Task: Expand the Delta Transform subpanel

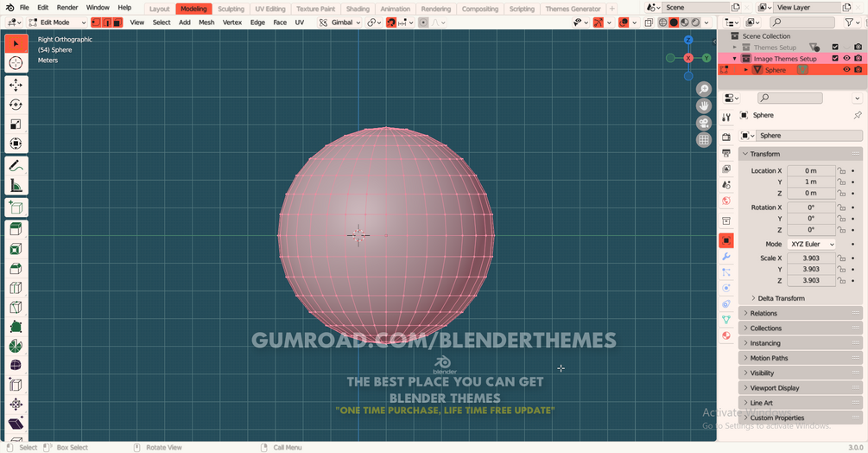Action: (781, 298)
